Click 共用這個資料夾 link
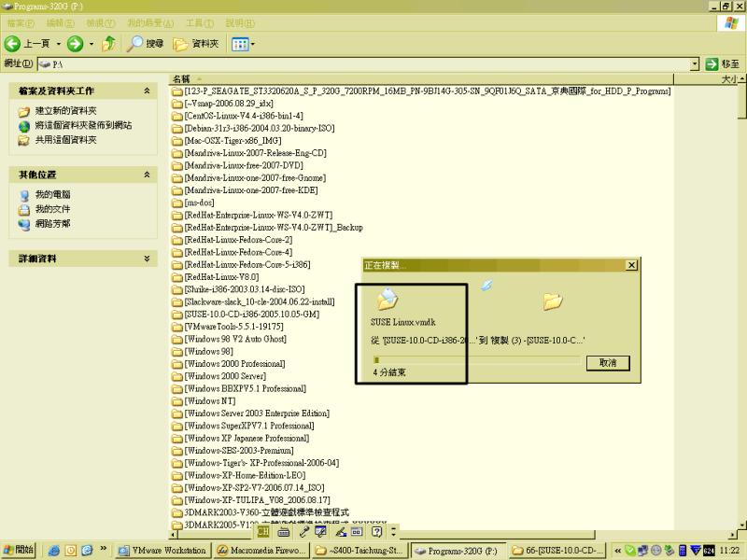The height and width of the screenshot is (560, 747). [65, 140]
